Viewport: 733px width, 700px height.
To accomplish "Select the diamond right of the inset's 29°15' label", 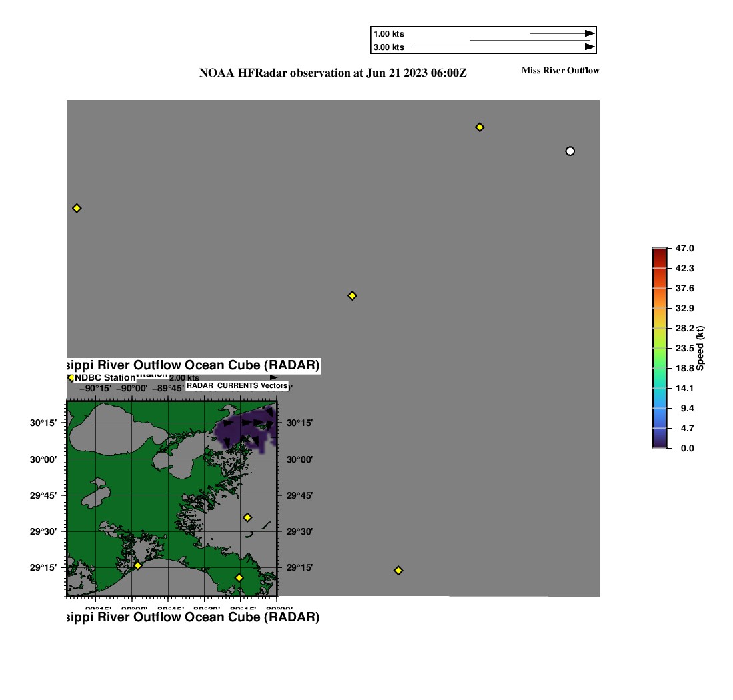I will (x=398, y=570).
